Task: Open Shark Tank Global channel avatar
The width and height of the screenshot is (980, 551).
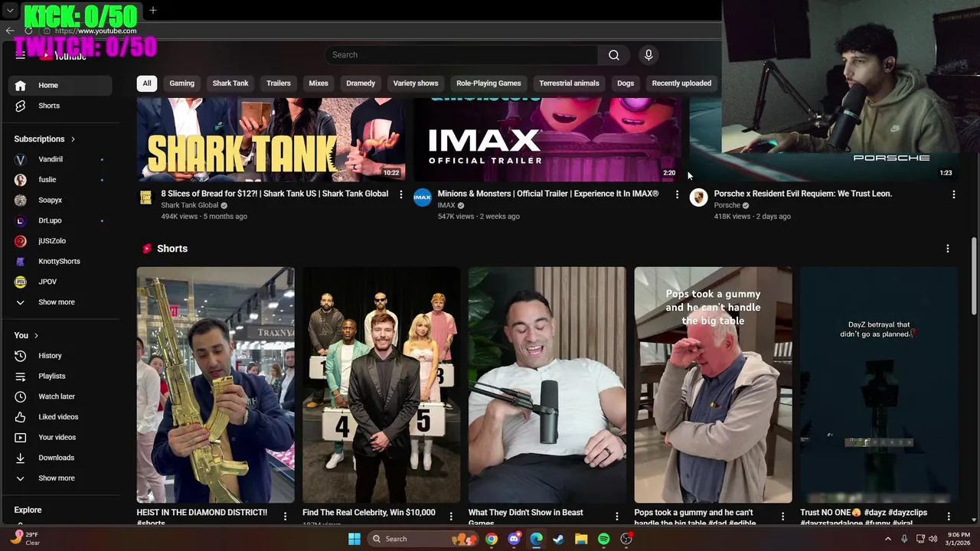Action: coord(145,198)
